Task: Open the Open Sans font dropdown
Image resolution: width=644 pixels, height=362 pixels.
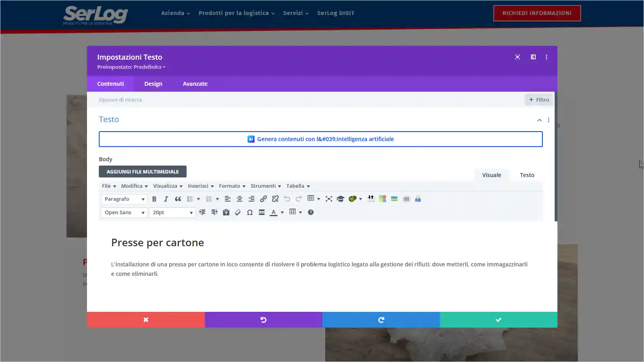Action: (x=124, y=213)
